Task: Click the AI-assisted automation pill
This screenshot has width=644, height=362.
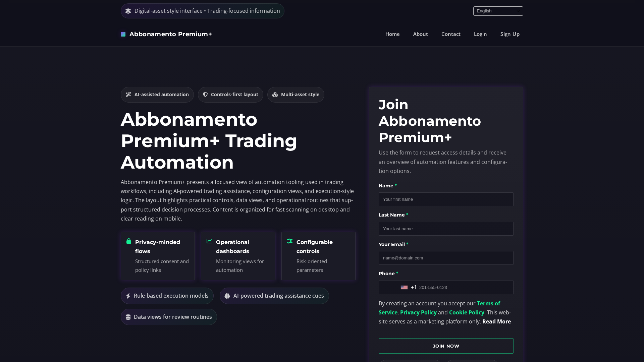Action: click(x=157, y=95)
